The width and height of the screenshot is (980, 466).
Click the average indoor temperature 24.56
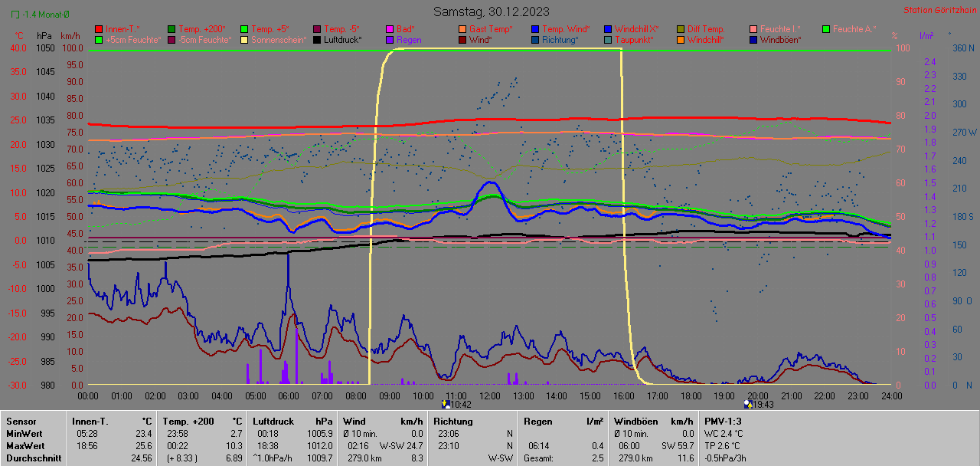pos(140,458)
